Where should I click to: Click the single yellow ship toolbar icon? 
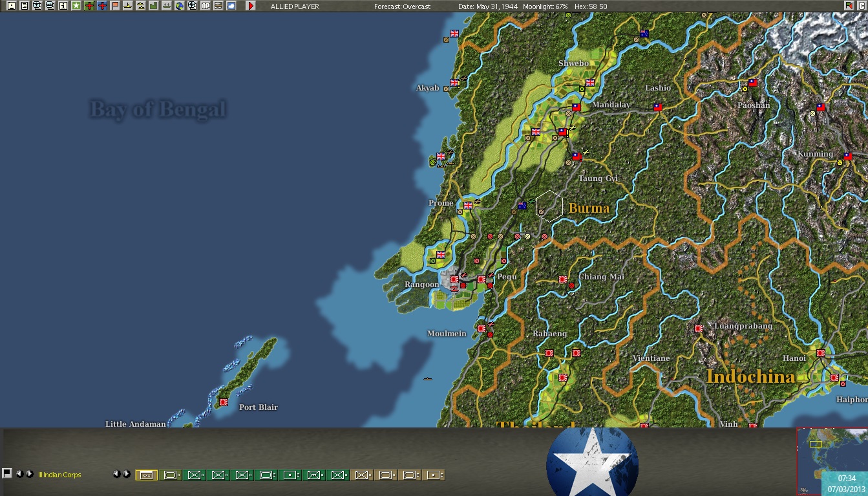pos(128,6)
